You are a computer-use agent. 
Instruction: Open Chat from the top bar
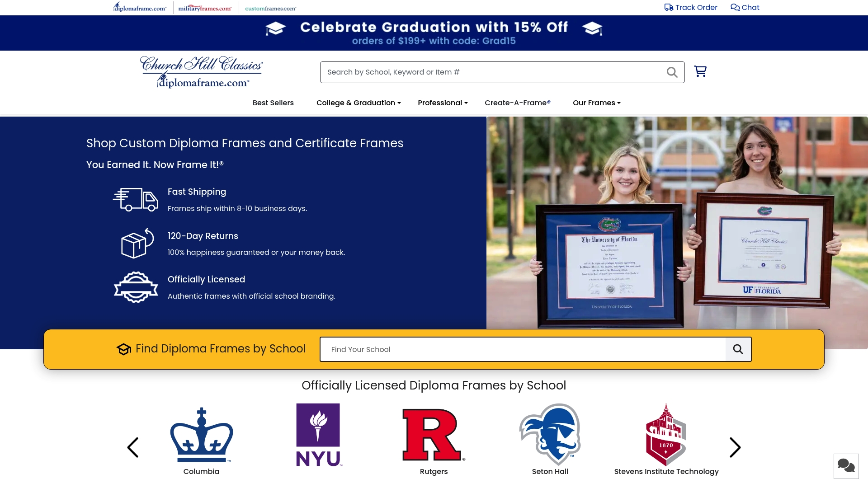click(745, 7)
